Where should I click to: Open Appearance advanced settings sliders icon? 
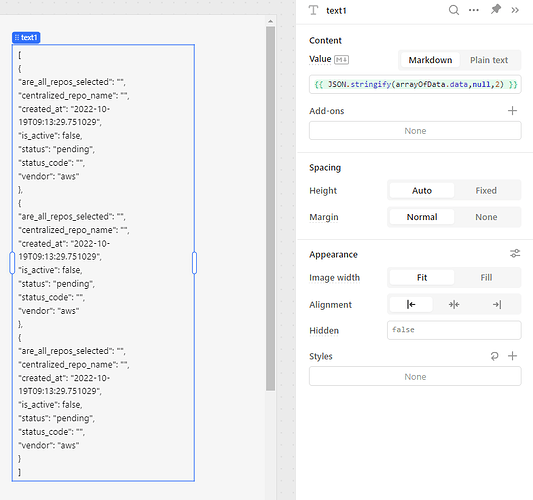(x=515, y=253)
